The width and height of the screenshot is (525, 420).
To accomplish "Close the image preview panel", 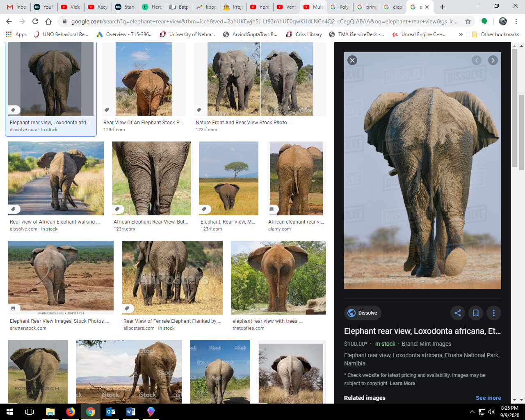I will point(352,60).
